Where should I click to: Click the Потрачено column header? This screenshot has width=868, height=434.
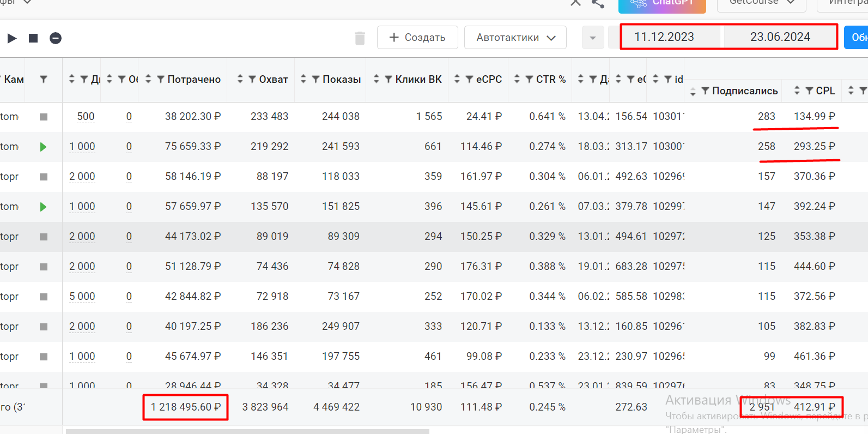[194, 80]
